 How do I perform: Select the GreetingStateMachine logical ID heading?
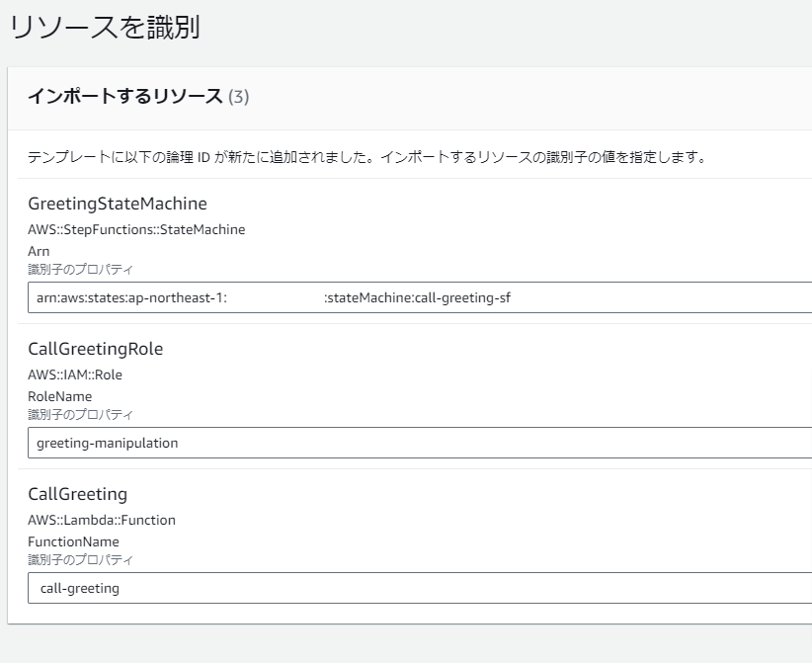pyautogui.click(x=118, y=204)
